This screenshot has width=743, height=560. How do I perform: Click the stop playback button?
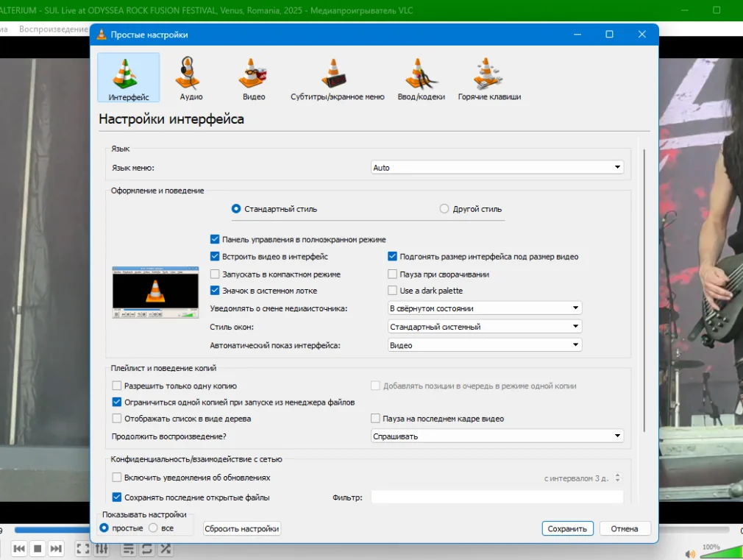[38, 549]
